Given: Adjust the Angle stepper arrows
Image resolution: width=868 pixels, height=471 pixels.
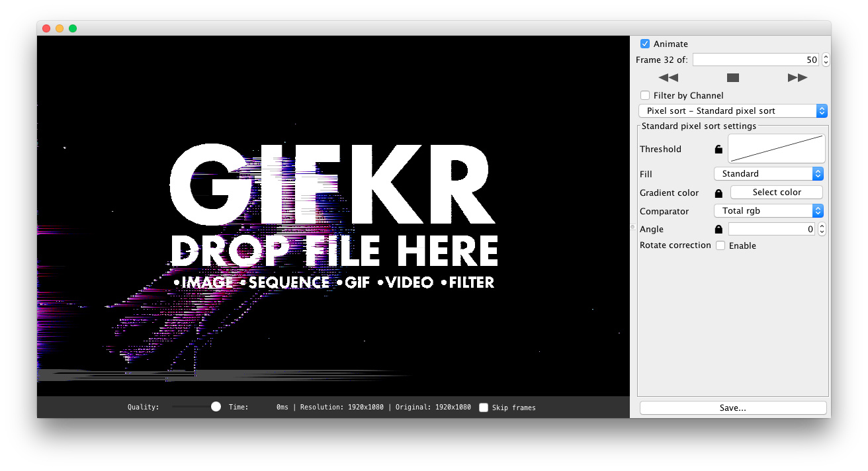Looking at the screenshot, I should coord(822,229).
